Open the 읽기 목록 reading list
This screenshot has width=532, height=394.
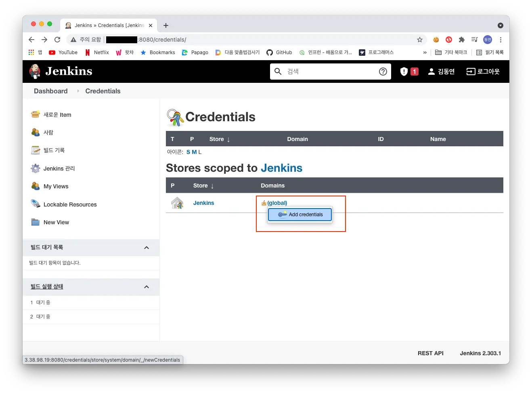coord(490,53)
